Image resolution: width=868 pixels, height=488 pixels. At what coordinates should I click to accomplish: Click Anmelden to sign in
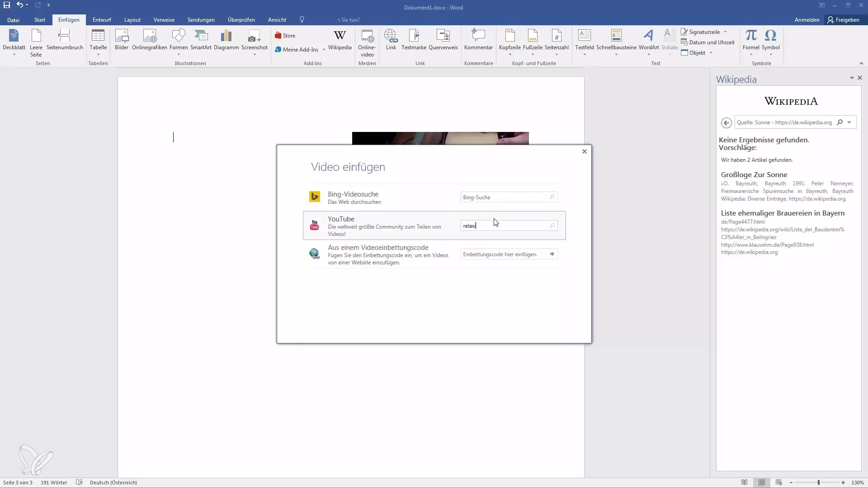[807, 20]
